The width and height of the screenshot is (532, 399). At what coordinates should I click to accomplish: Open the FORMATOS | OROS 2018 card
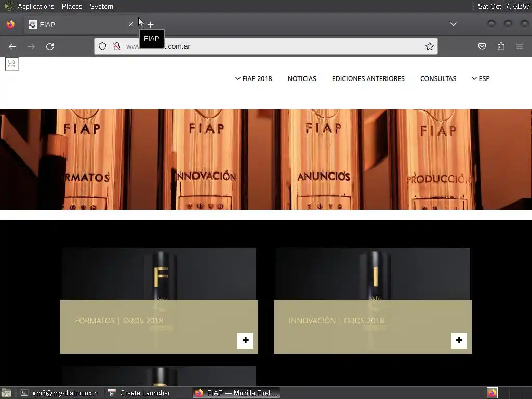coord(119,321)
